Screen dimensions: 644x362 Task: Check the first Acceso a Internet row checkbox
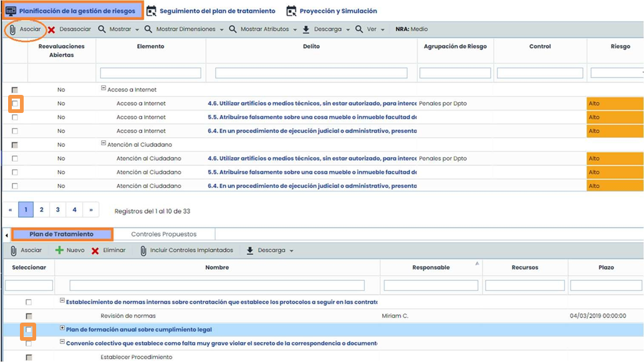coord(14,103)
